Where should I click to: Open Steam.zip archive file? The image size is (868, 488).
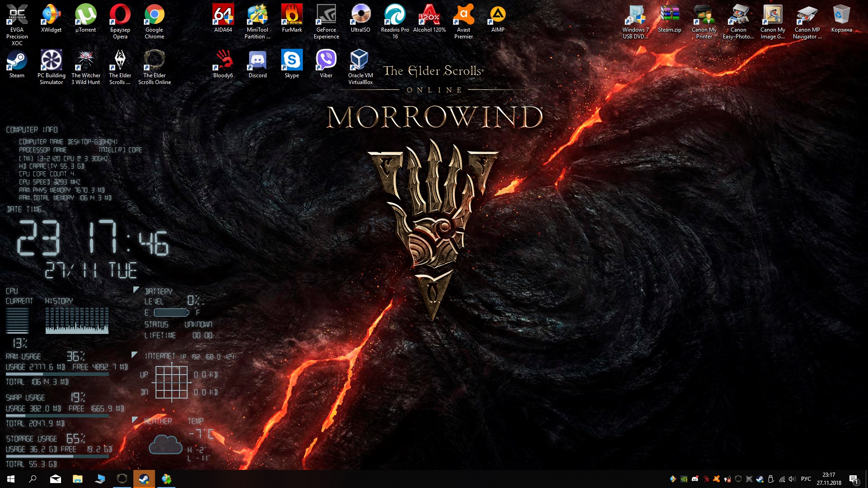coord(669,14)
